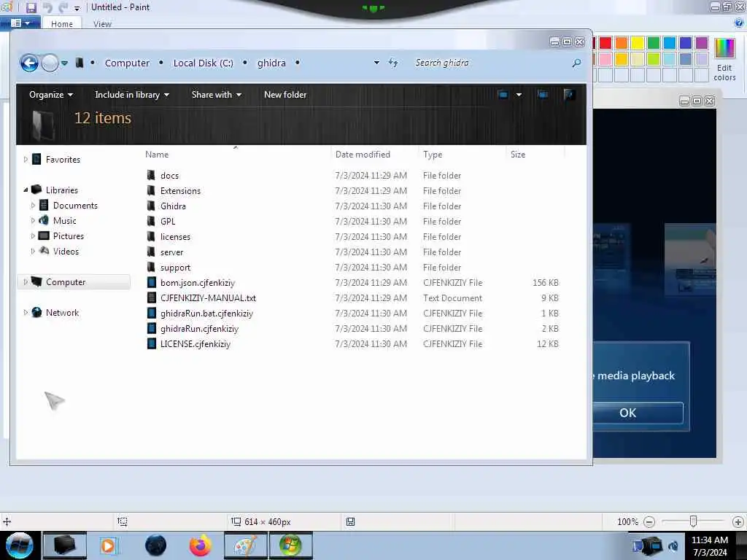Sort by the Type column header
Screen dimensions: 747x560
pyautogui.click(x=433, y=155)
